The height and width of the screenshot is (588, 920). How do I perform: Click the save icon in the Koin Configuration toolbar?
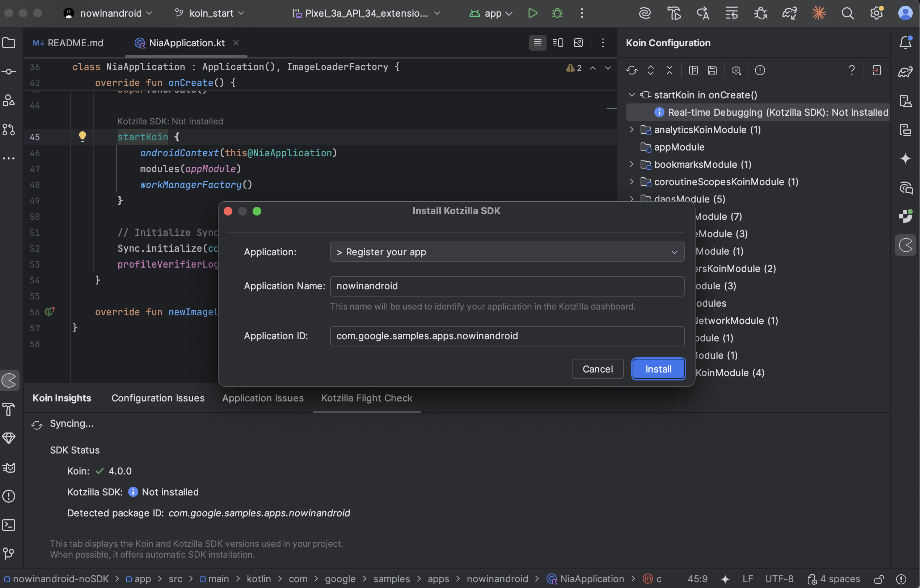click(712, 70)
